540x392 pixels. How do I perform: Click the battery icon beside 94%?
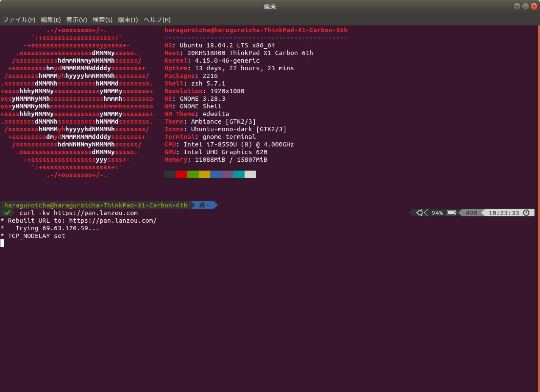pyautogui.click(x=451, y=213)
